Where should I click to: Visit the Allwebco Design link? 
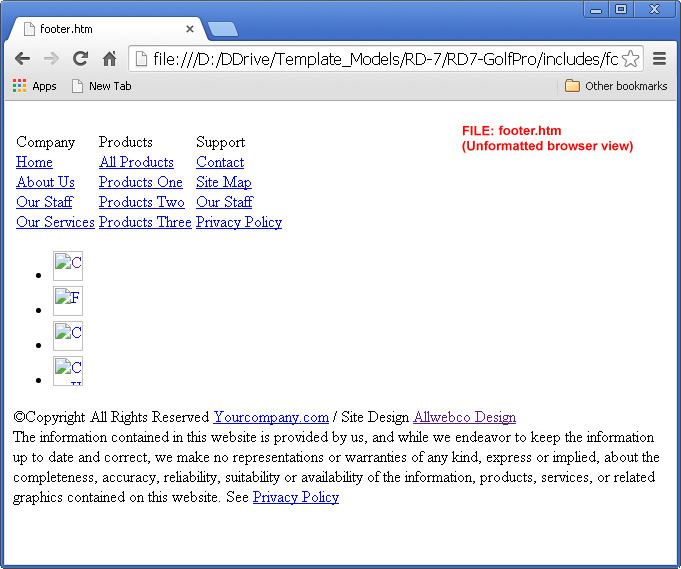464,417
